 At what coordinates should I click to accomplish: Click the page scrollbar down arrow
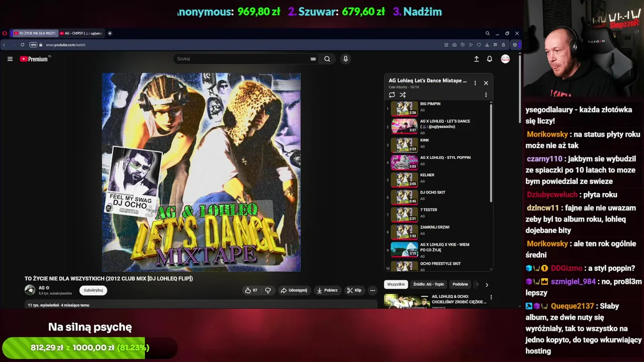520,306
